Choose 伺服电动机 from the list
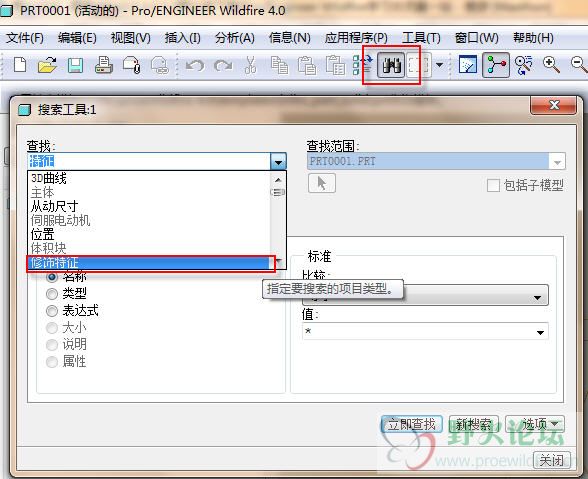 tap(149, 220)
